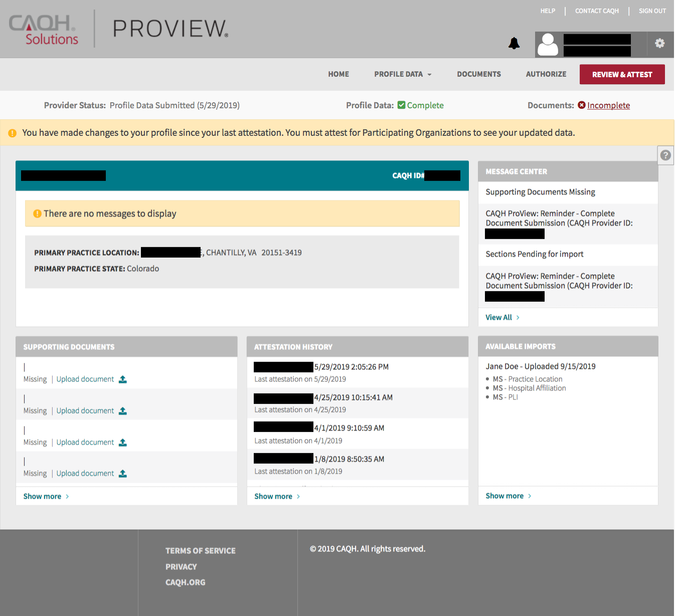Click the attestation entry '4/25/2019 10:15:41 AM'
The width and height of the screenshot is (675, 616).
tap(354, 397)
